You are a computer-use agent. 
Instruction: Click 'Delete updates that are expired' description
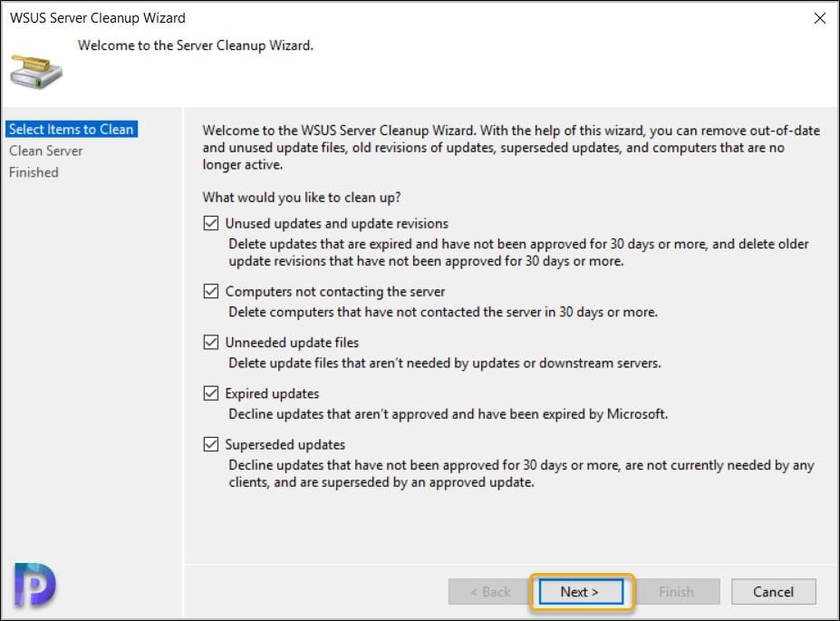coord(518,252)
